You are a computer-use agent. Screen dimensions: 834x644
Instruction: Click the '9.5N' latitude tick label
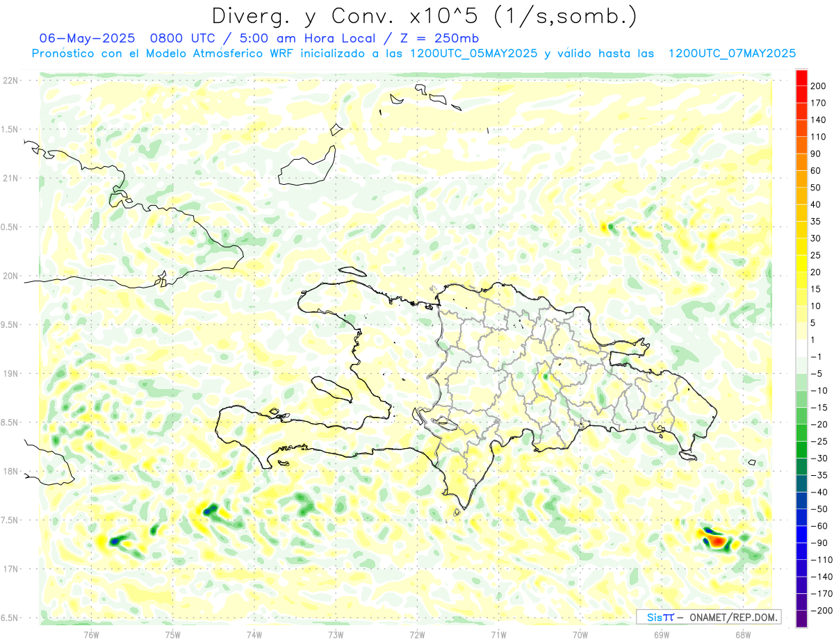tap(10, 324)
